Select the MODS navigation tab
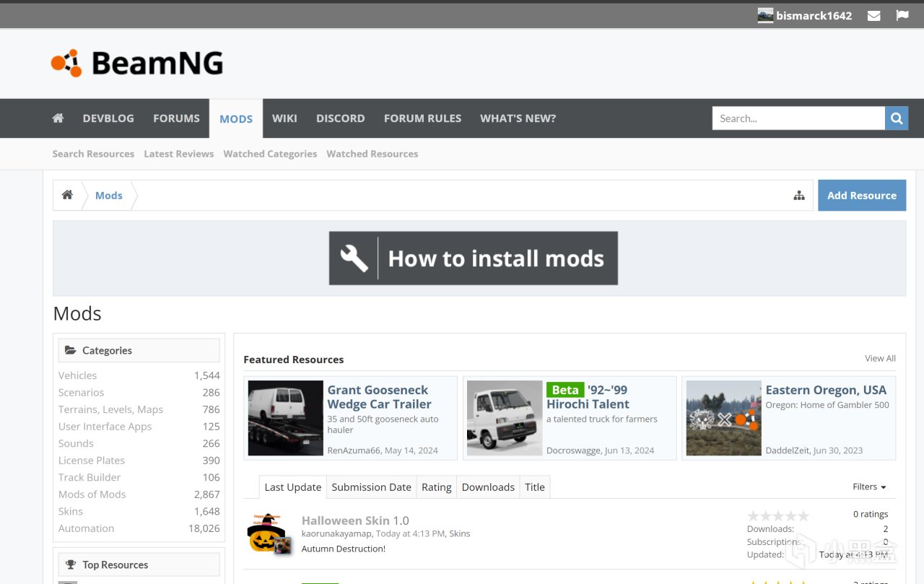Image resolution: width=924 pixels, height=584 pixels. (x=236, y=119)
